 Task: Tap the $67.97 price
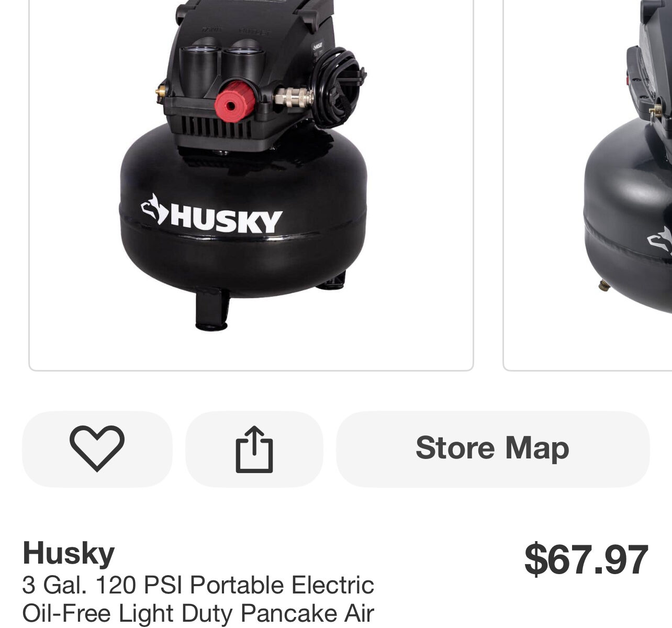pos(586,560)
